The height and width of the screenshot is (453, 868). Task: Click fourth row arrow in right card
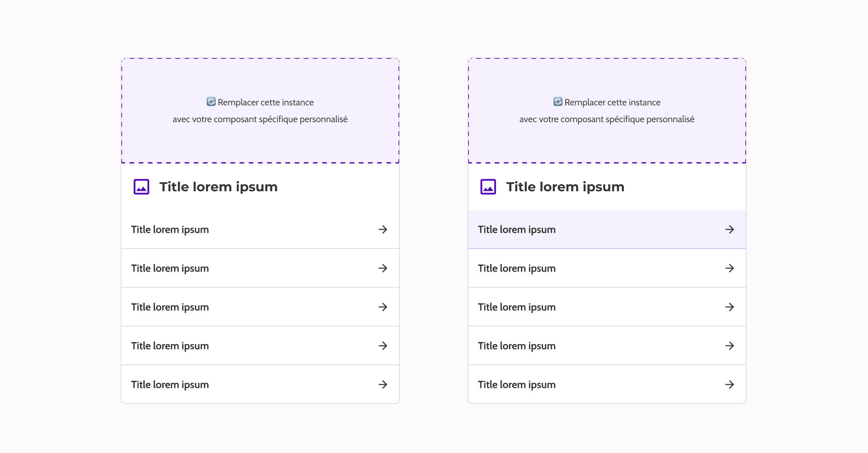coord(729,346)
